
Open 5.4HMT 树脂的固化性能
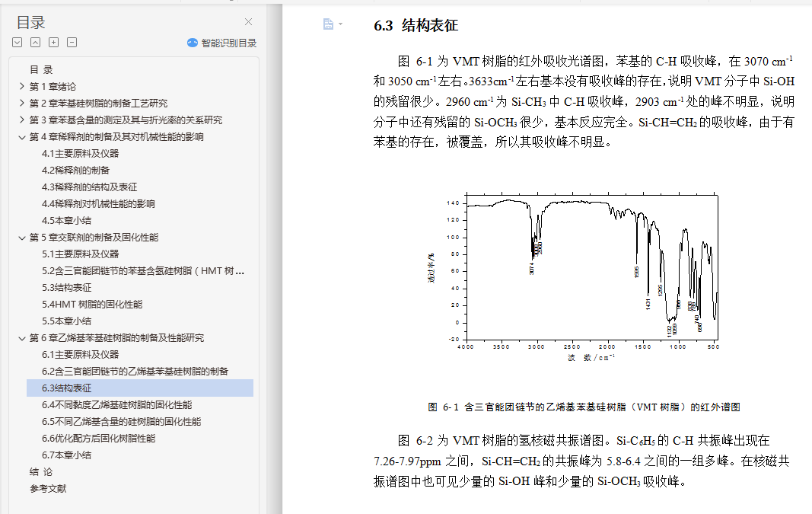pos(91,304)
